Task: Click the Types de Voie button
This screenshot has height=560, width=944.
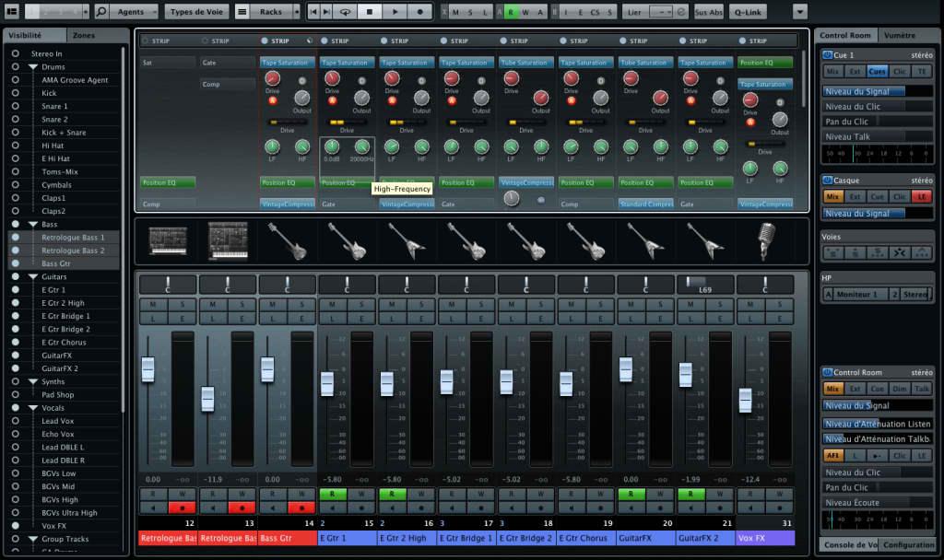Action: [x=196, y=12]
